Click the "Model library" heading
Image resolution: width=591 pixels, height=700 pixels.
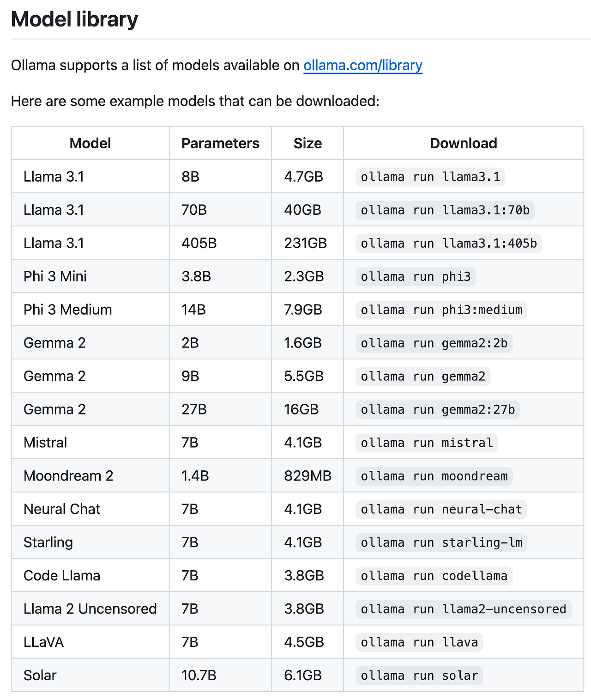pos(74,19)
